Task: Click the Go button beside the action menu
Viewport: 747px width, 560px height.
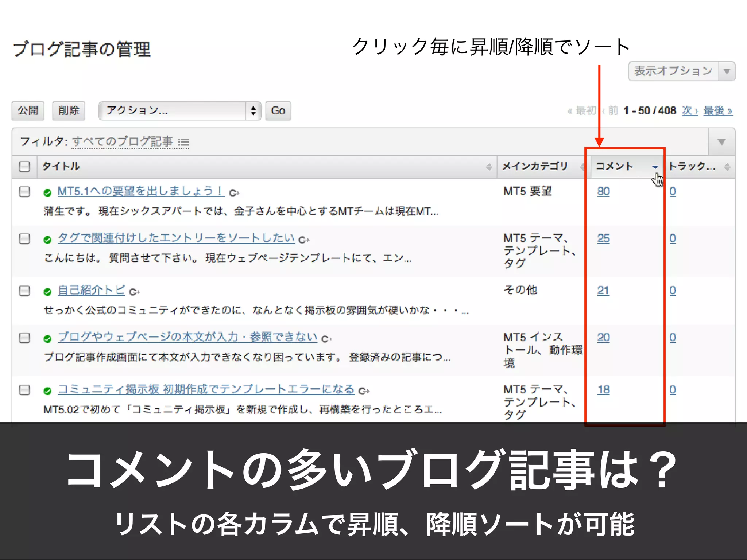Action: tap(278, 111)
